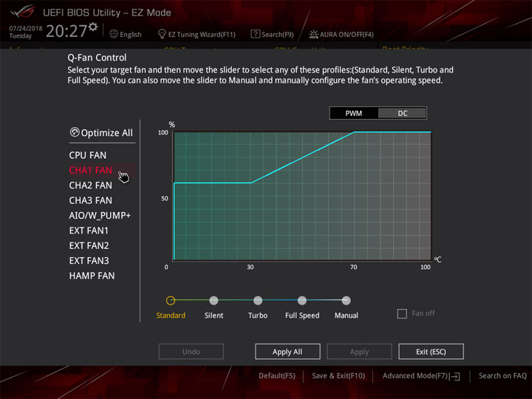Viewport: 532px width, 399px height.
Task: Click EZ Tuning Wizard(F11) label
Action: tap(202, 34)
